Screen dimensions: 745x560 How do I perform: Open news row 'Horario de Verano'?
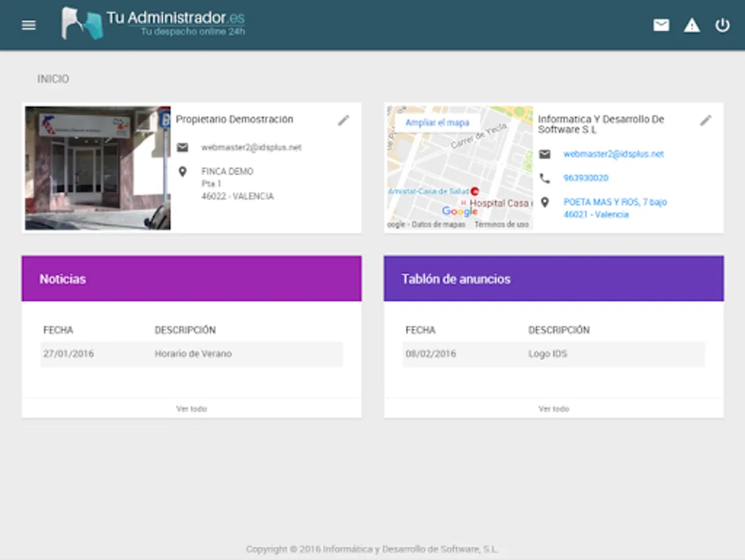tap(192, 354)
